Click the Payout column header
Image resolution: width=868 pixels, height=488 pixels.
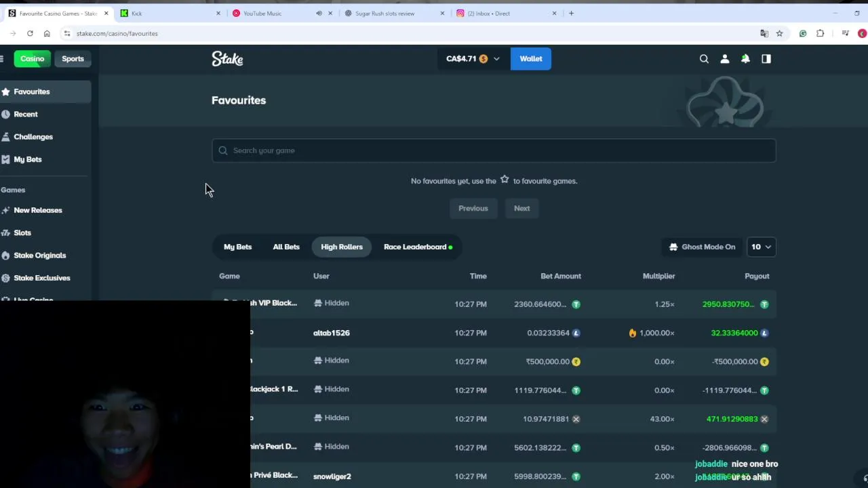(757, 276)
